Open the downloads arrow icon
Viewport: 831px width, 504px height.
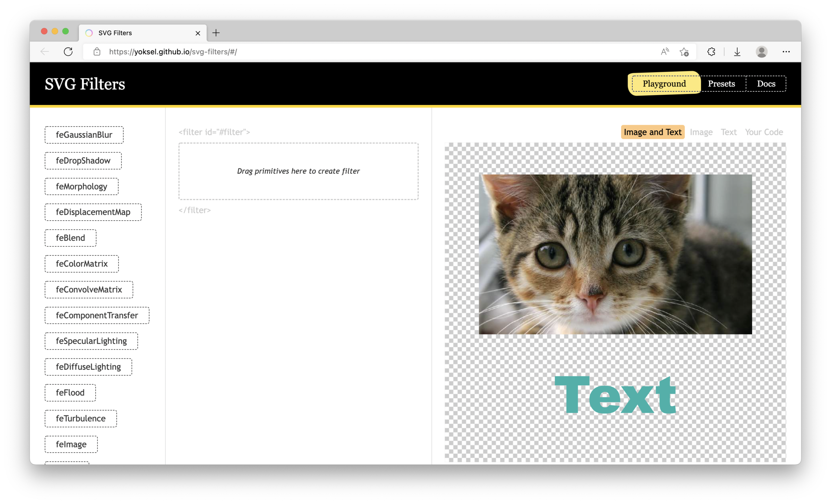(x=737, y=52)
